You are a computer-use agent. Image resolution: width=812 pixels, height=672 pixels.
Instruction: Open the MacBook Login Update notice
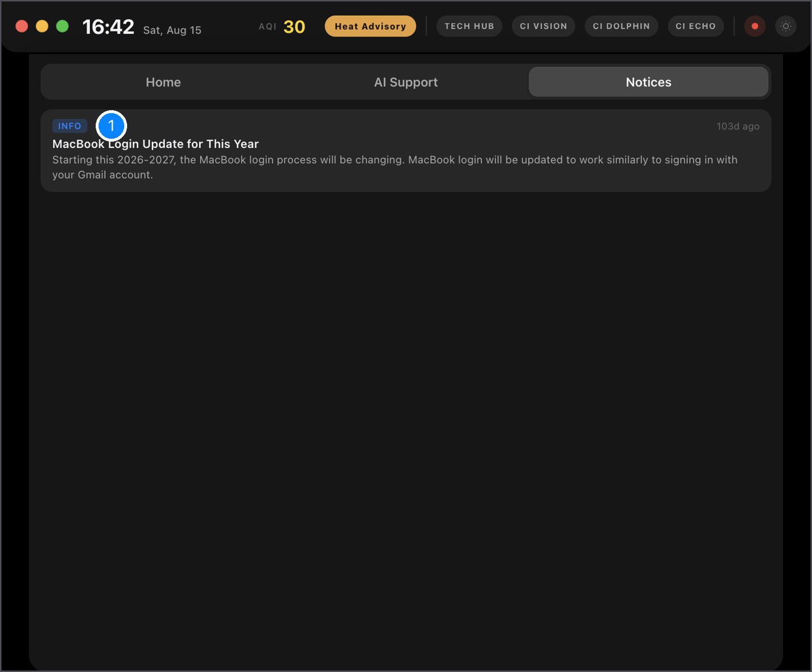coord(406,150)
